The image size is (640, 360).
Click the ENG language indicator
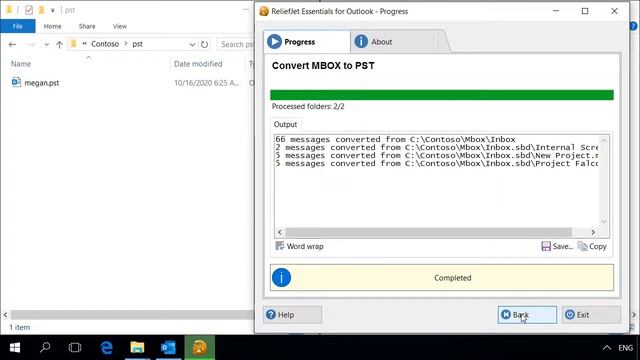click(625, 348)
